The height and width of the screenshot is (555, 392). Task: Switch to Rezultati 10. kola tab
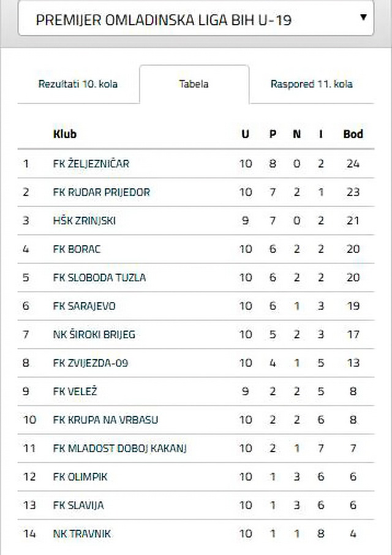(78, 85)
